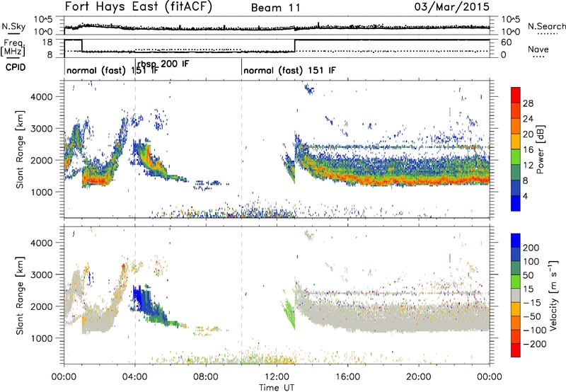Click the "Nave" legend label
Screen dimensions: 566x392
(x=538, y=49)
